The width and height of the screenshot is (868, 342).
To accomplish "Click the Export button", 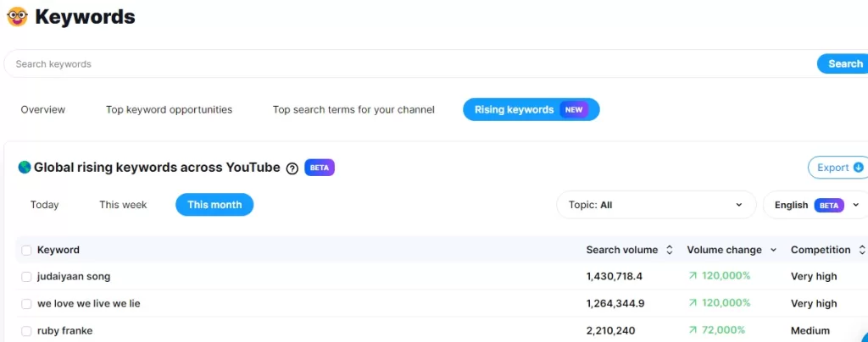I will (837, 168).
